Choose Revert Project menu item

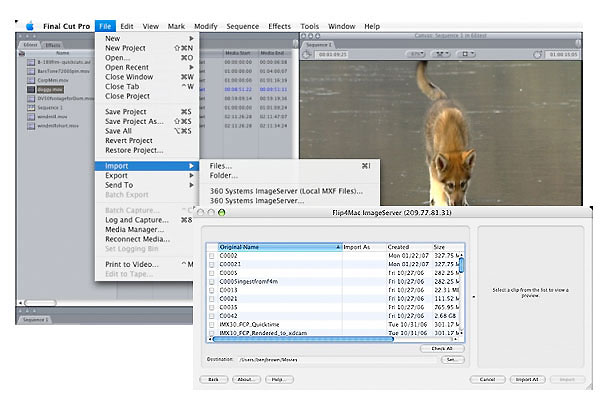(x=147, y=140)
